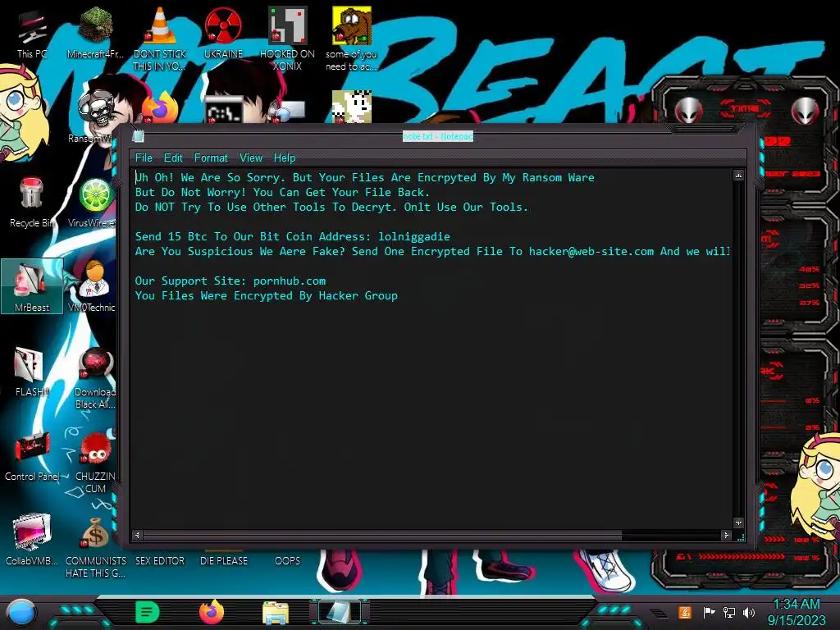Image resolution: width=840 pixels, height=630 pixels.
Task: Open the Help menu in Notepad
Action: [285, 158]
